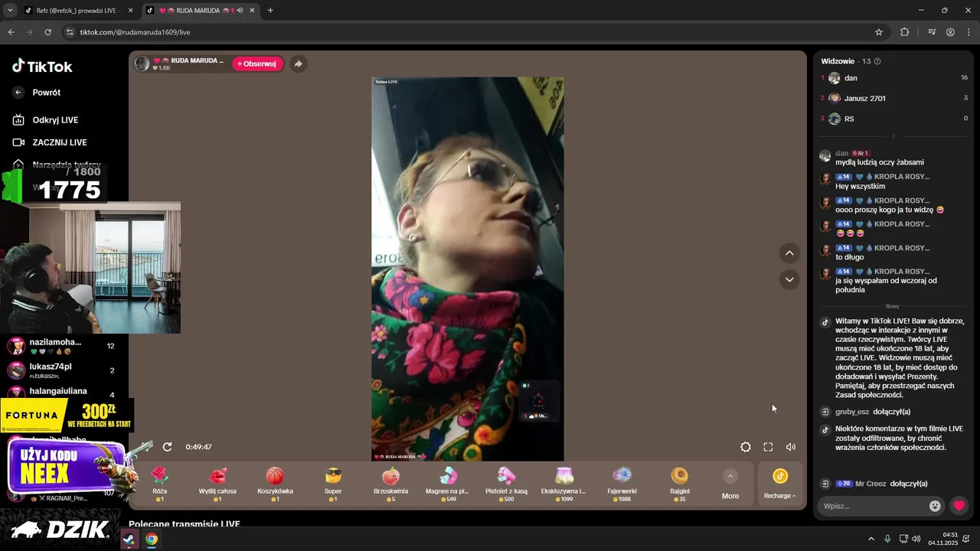Open gruby_esz user who joined
The image size is (980, 551).
(852, 412)
